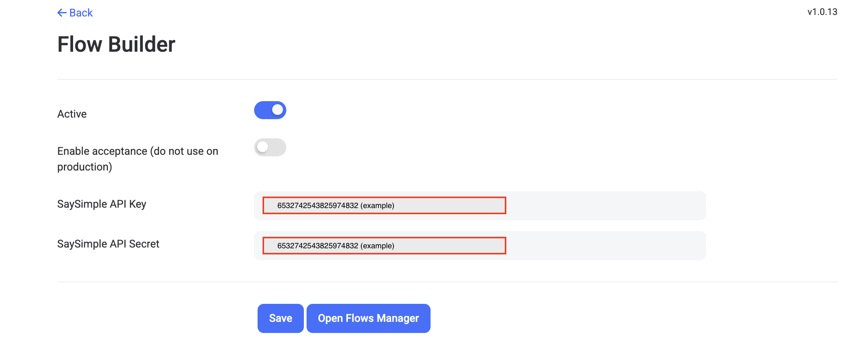Launch the Flows Manager
The width and height of the screenshot is (868, 364).
pyautogui.click(x=368, y=318)
